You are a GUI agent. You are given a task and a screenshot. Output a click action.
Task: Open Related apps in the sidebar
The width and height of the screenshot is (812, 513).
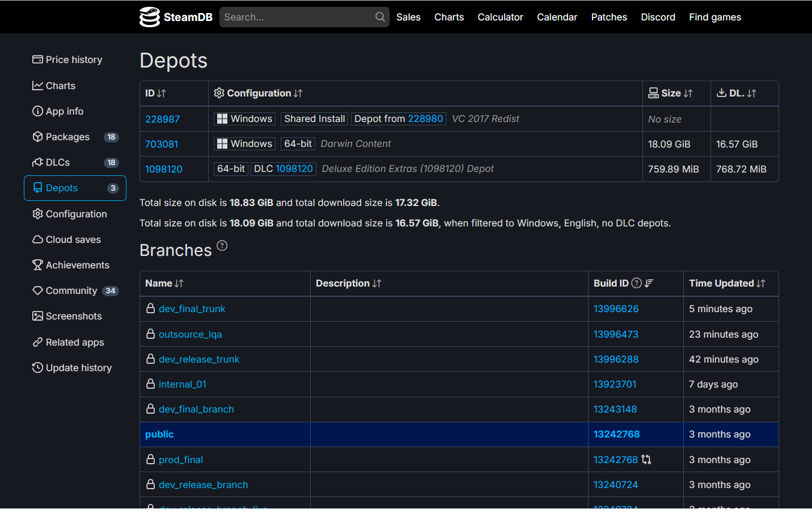point(75,342)
